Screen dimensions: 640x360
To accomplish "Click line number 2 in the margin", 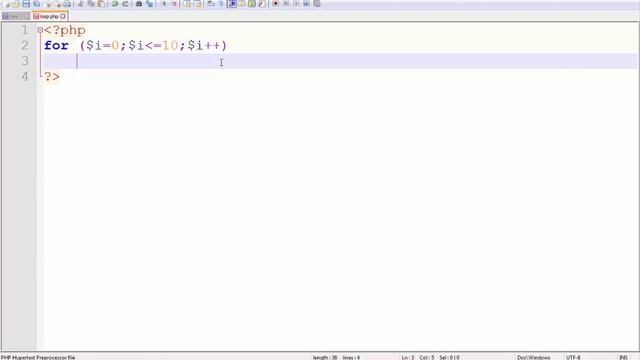I will [x=25, y=45].
